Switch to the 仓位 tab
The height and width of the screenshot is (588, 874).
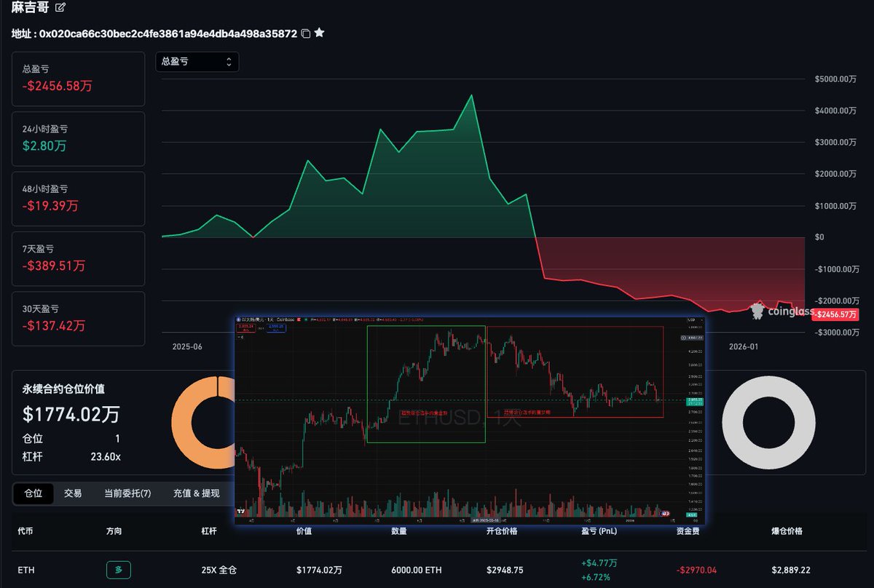pos(34,493)
